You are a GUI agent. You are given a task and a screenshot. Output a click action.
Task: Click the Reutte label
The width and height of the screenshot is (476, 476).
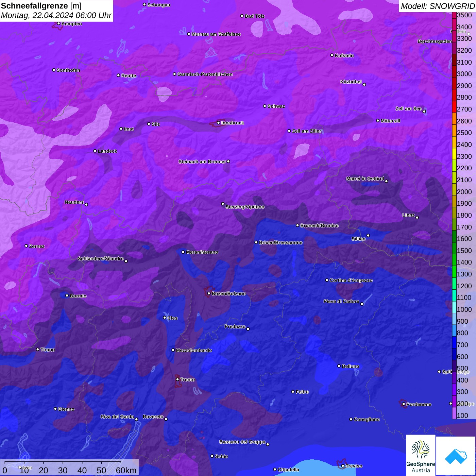click(x=129, y=75)
